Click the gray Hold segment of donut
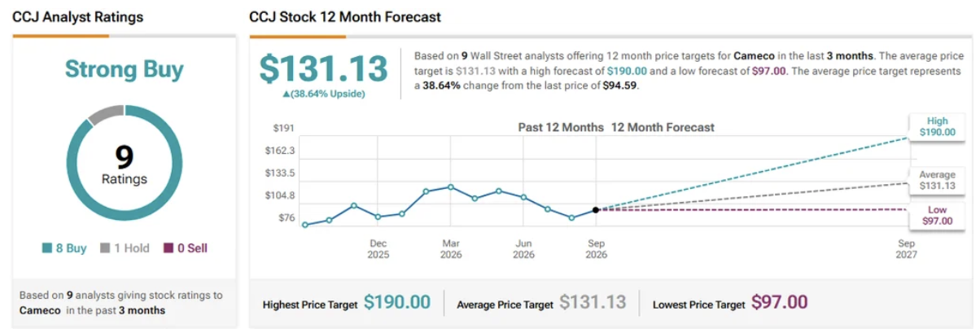Viewport: 980px width, 329px height. coord(103,114)
